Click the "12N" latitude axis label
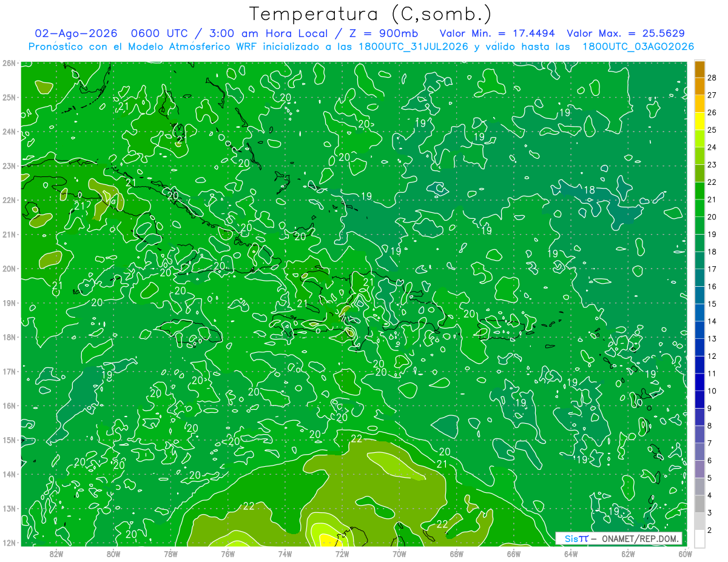This screenshot has height=562, width=728. point(8,543)
